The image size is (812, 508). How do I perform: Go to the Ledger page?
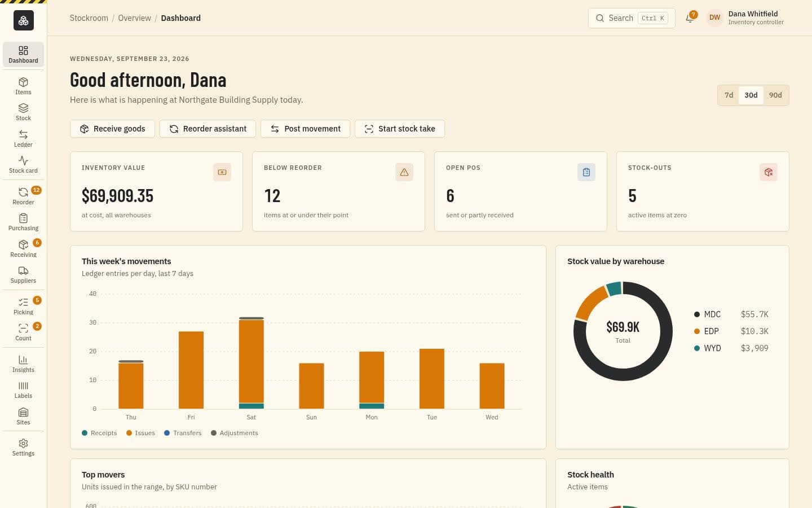pyautogui.click(x=23, y=139)
